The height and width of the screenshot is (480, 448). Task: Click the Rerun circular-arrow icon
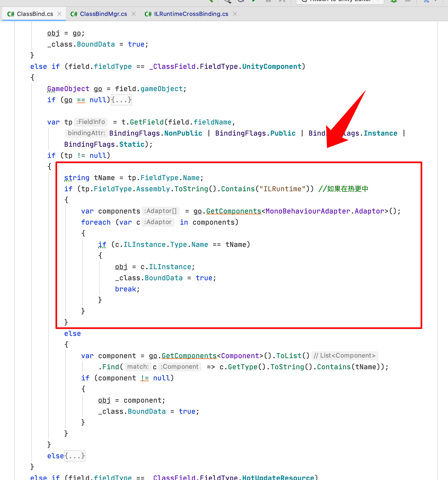pos(241,1)
